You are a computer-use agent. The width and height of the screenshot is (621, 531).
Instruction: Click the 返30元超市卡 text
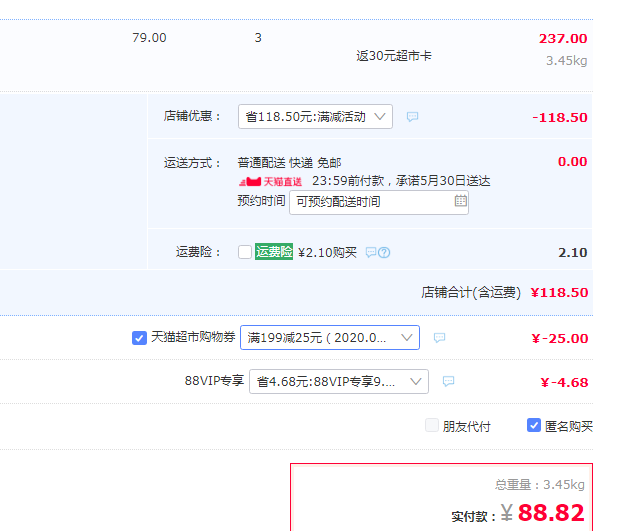click(x=394, y=56)
